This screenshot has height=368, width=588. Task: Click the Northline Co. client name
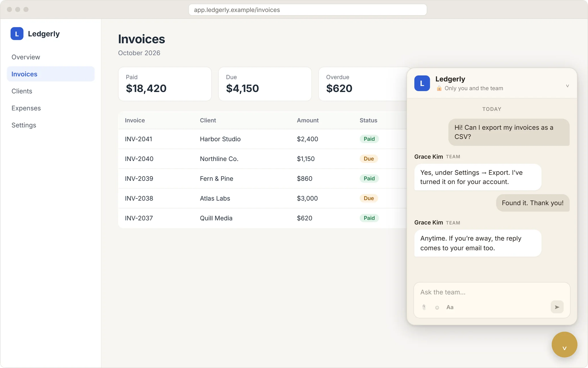(219, 159)
